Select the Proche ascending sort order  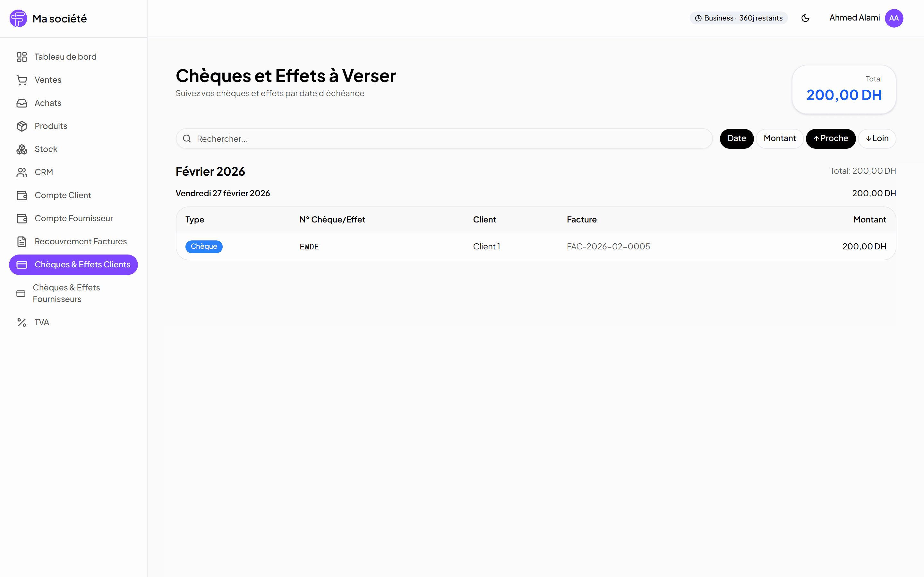pos(830,138)
